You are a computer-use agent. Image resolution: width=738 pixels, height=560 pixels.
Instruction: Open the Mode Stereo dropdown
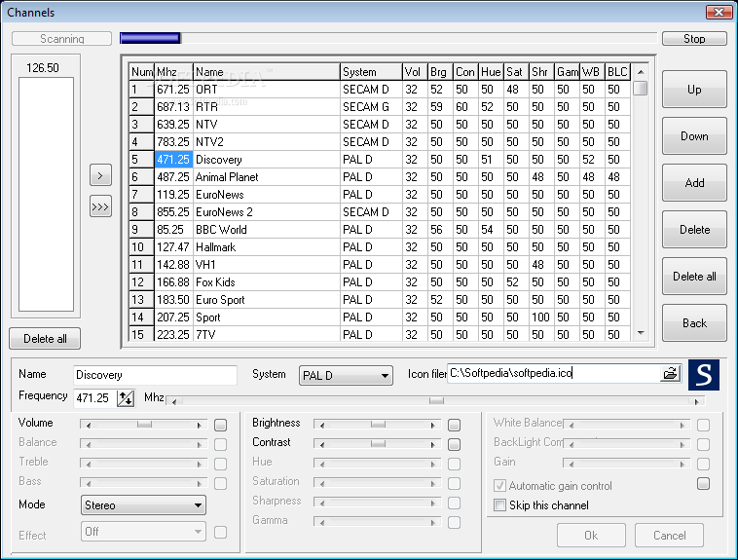[143, 505]
